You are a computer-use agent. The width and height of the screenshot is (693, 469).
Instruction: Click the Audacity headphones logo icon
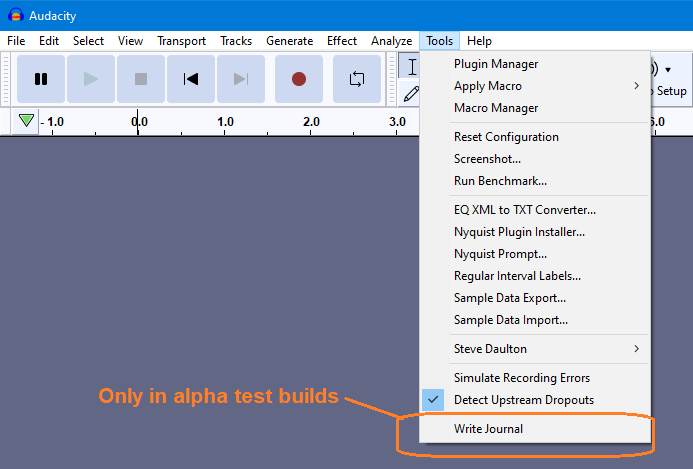tap(16, 15)
